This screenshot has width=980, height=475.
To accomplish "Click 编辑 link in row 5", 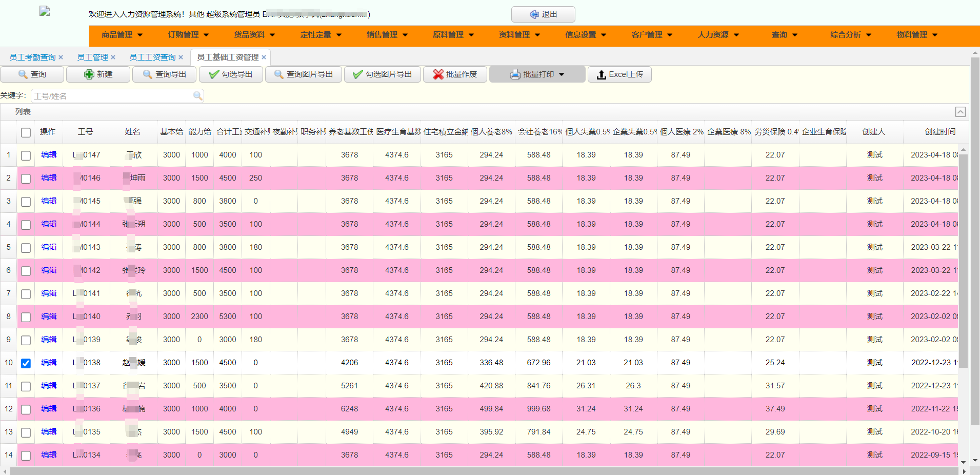I will click(49, 247).
